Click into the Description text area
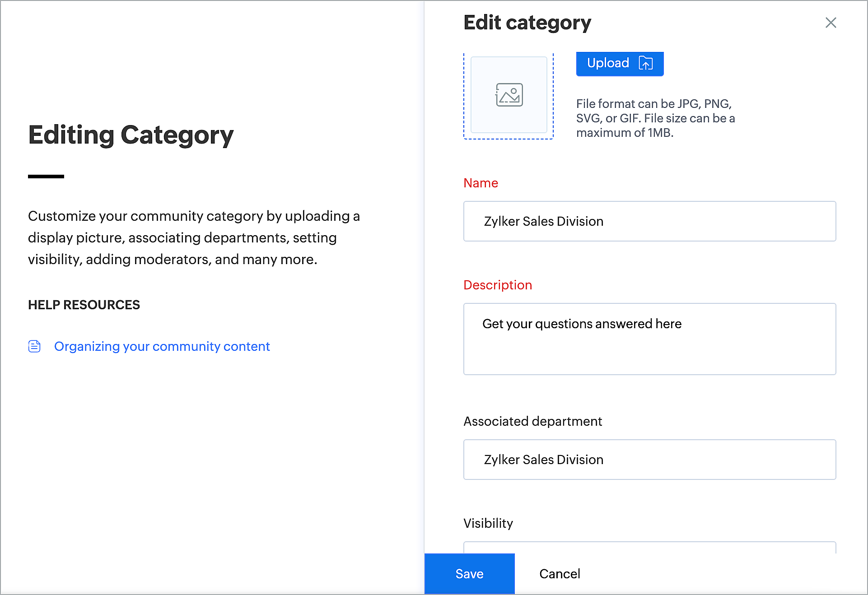Image resolution: width=868 pixels, height=595 pixels. click(649, 339)
